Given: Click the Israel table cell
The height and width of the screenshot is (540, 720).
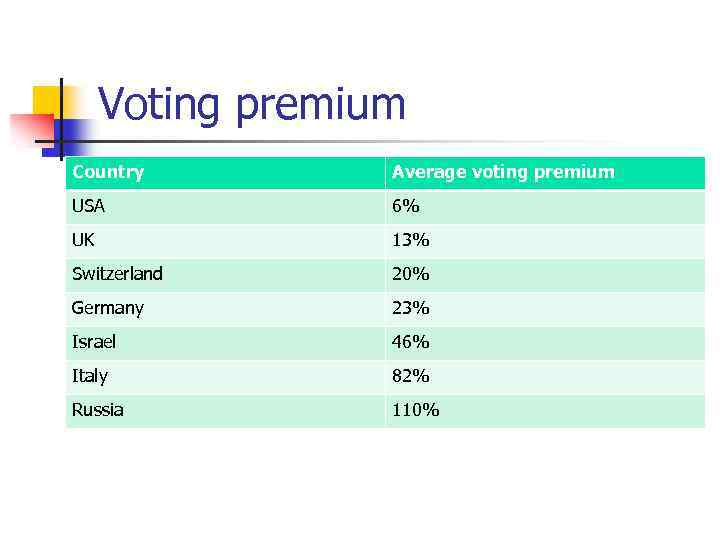Looking at the screenshot, I should click(94, 342).
